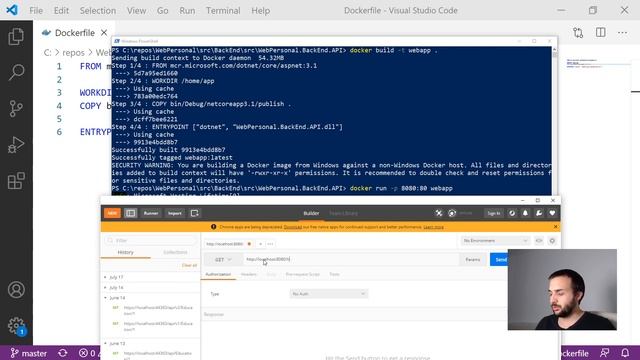Open the View menu
This screenshot has height=360, width=640.
point(136,11)
